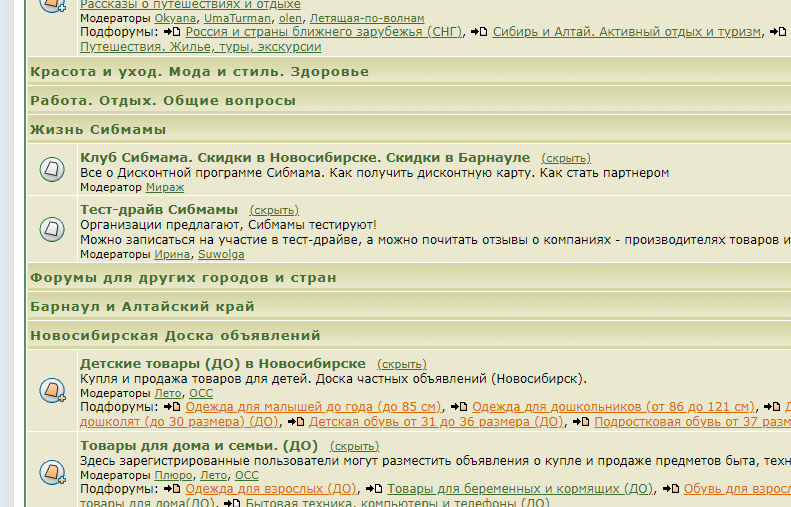This screenshot has height=507, width=791.
Task: Open forum Товары для дома и семьи. (ДО)
Action: pos(199,446)
